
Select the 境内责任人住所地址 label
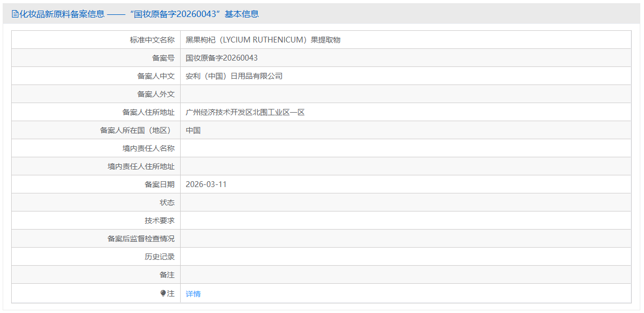141,166
